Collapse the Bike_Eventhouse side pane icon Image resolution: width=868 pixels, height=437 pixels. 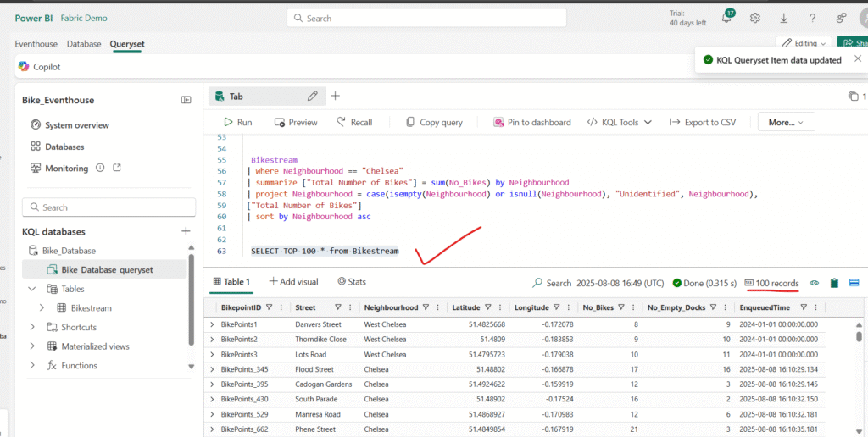coord(186,100)
